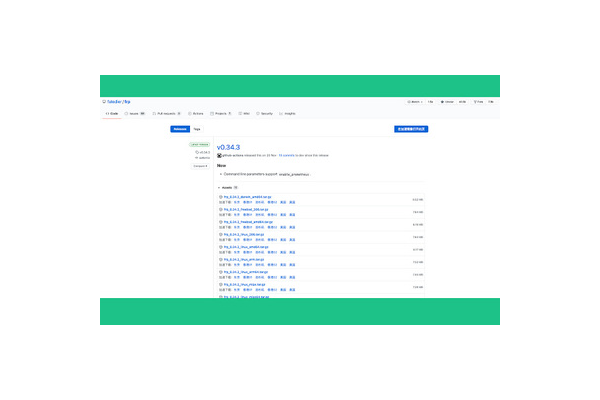The width and height of the screenshot is (600, 400).
Task: Click the repository book icon beside fatedier
Action: point(103,101)
